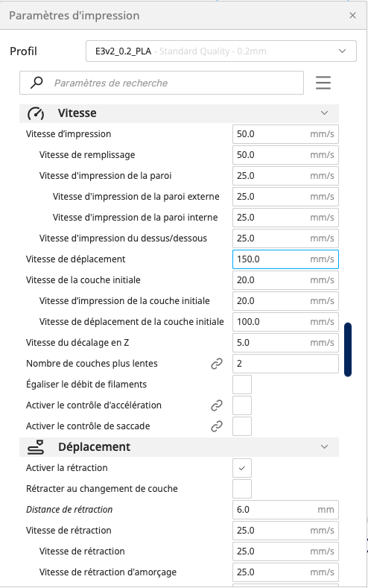
Task: Click the Vitesse de déplacement 150.0 field
Action: 285,259
